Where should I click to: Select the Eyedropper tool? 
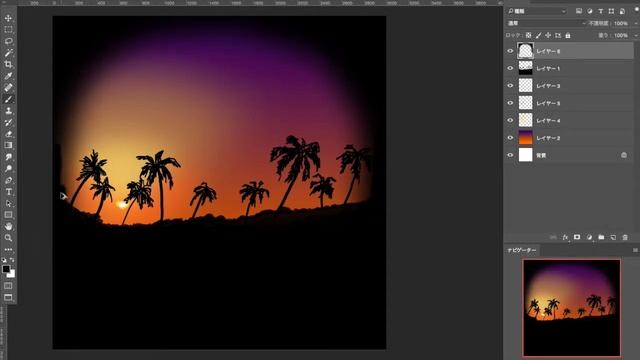(x=8, y=76)
